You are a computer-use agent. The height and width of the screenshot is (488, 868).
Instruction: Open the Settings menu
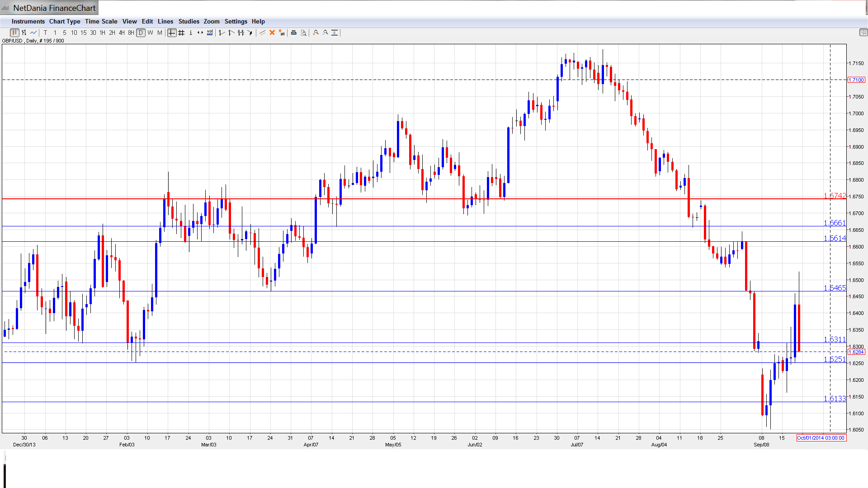click(236, 21)
